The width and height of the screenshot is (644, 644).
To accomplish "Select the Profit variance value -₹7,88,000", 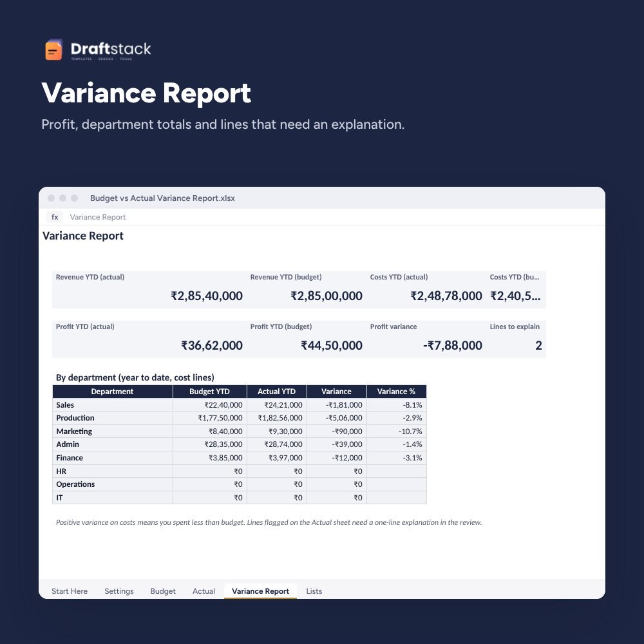I will [453, 345].
